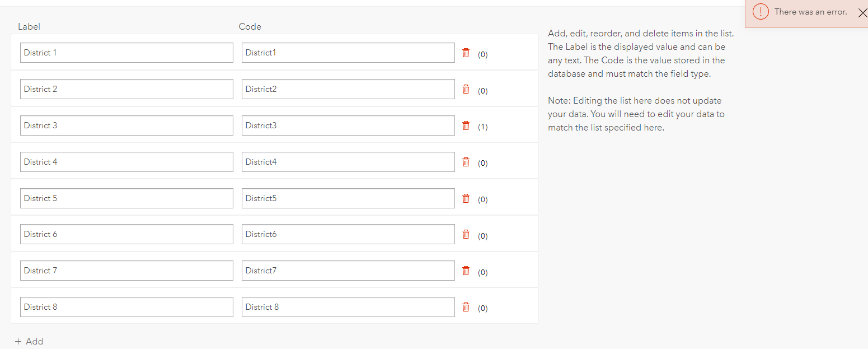Click the District1 code field

(348, 53)
